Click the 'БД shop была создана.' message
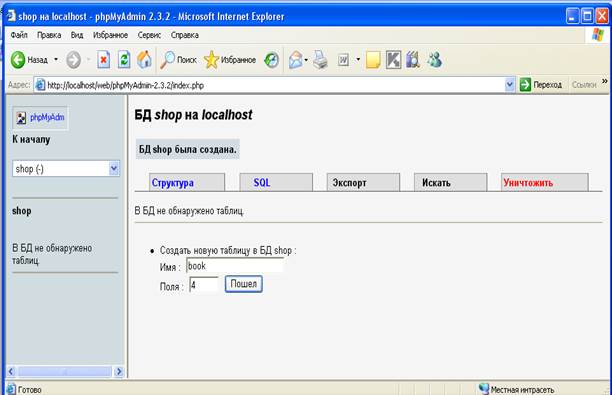 coord(188,149)
